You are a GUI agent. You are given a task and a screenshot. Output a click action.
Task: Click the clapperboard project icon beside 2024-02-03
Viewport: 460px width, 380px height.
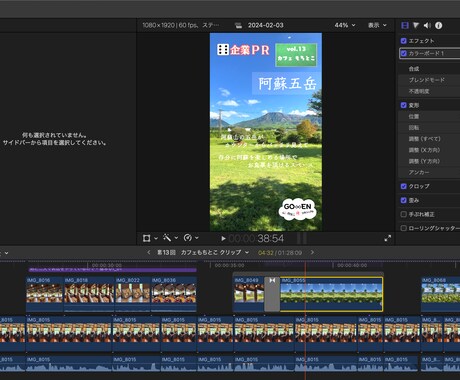point(238,25)
